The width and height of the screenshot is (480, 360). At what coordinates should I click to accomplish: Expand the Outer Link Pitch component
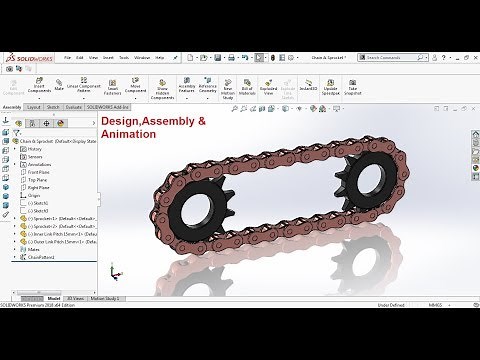pos(15,242)
